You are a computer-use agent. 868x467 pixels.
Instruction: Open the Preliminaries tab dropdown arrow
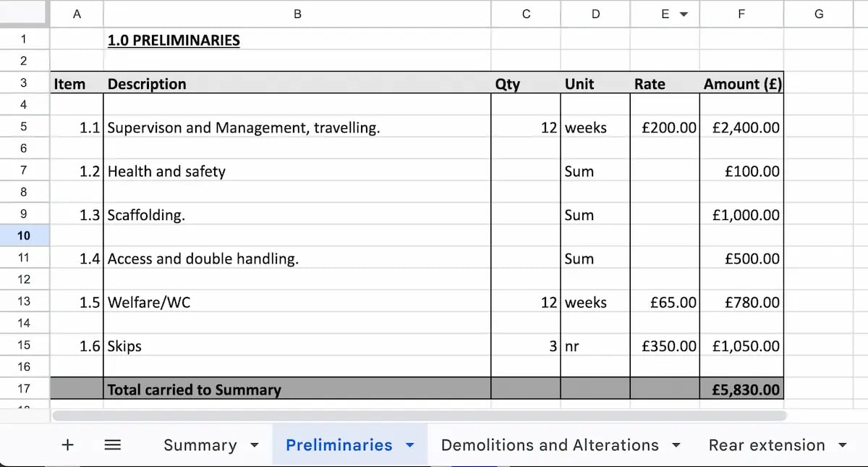tap(409, 445)
